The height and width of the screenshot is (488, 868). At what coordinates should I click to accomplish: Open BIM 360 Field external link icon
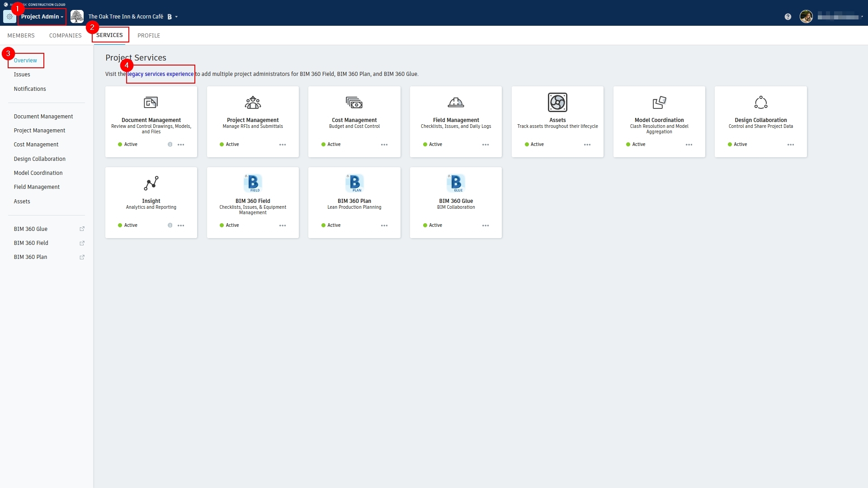click(82, 243)
